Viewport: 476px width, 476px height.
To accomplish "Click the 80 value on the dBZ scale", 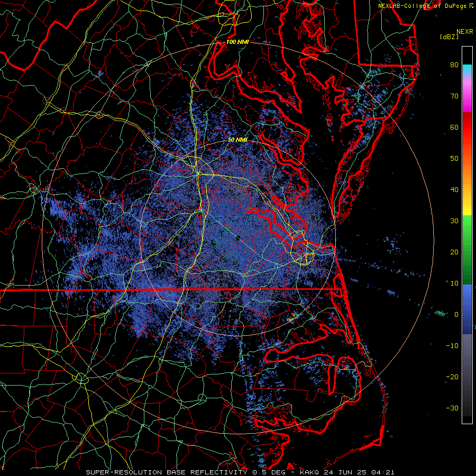I will [x=454, y=65].
